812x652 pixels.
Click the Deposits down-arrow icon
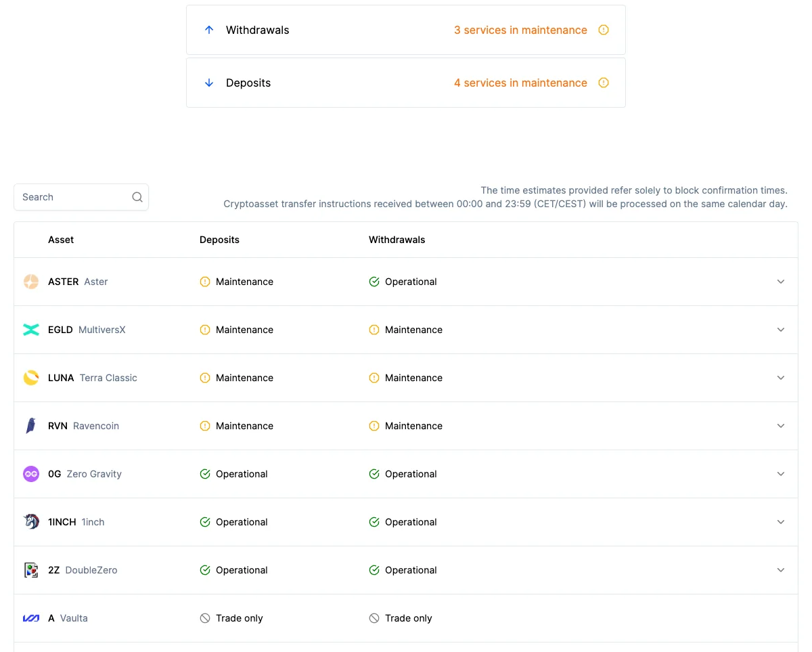tap(209, 83)
